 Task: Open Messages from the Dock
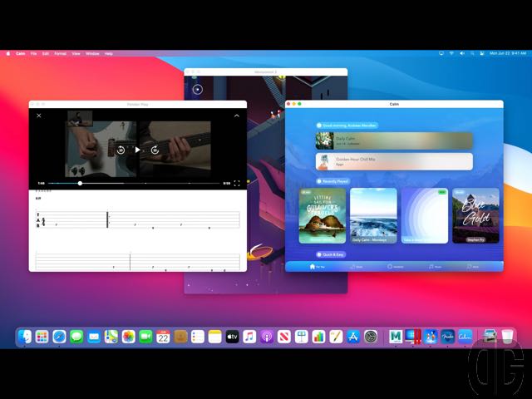pos(76,337)
